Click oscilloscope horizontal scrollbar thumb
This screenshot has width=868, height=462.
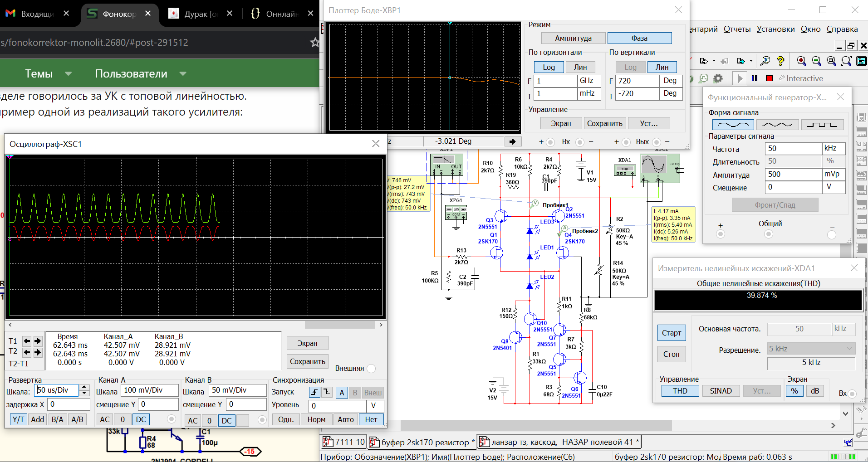click(x=340, y=325)
